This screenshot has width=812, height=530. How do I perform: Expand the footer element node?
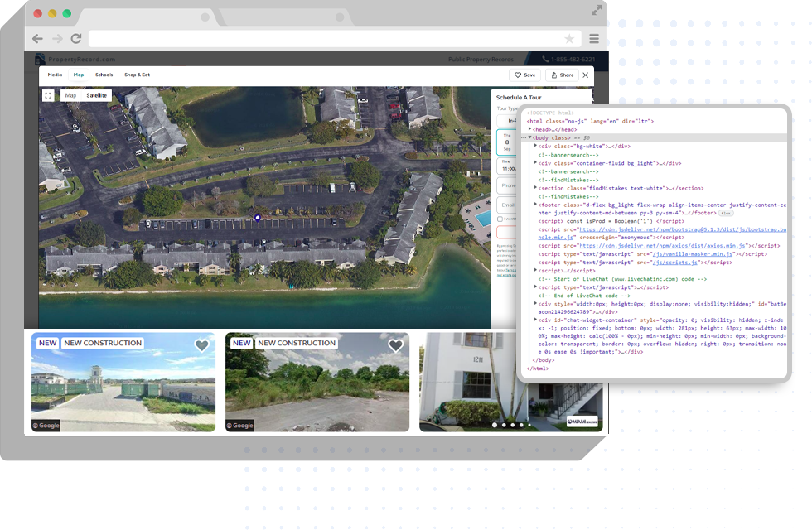point(535,205)
